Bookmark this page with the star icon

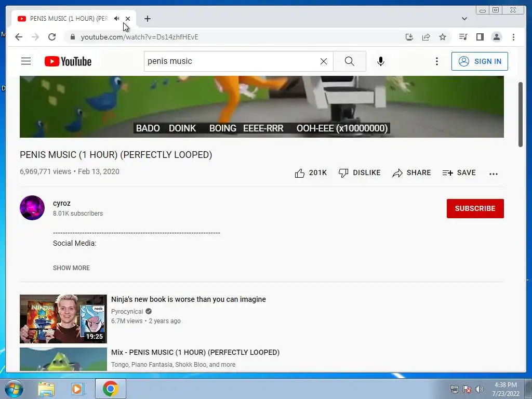(x=443, y=37)
